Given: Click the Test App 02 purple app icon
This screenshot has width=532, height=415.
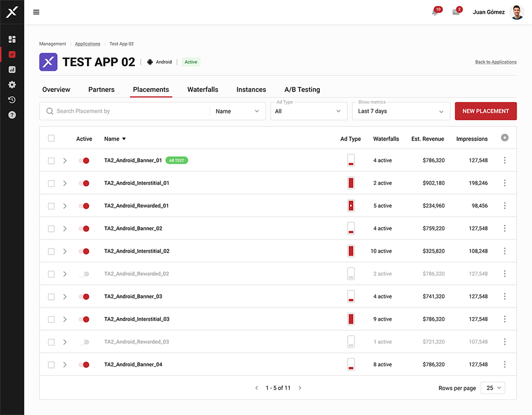Looking at the screenshot, I should (x=48, y=62).
